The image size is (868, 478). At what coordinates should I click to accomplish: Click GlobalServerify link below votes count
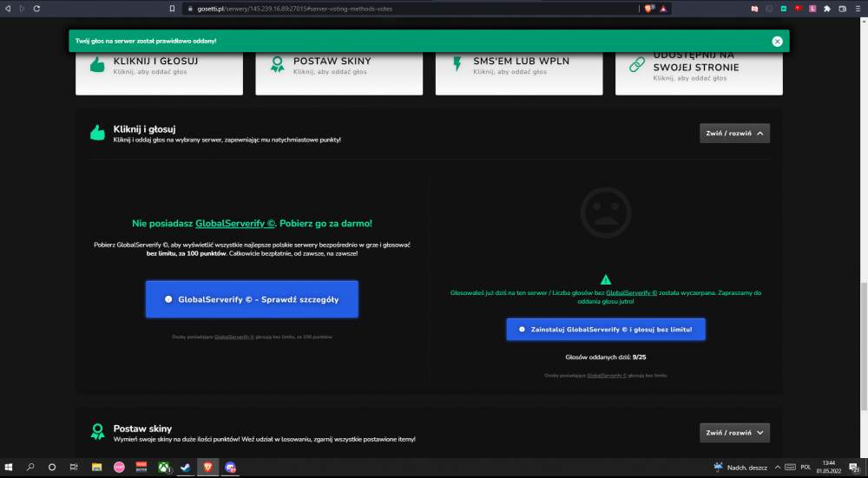(x=607, y=375)
